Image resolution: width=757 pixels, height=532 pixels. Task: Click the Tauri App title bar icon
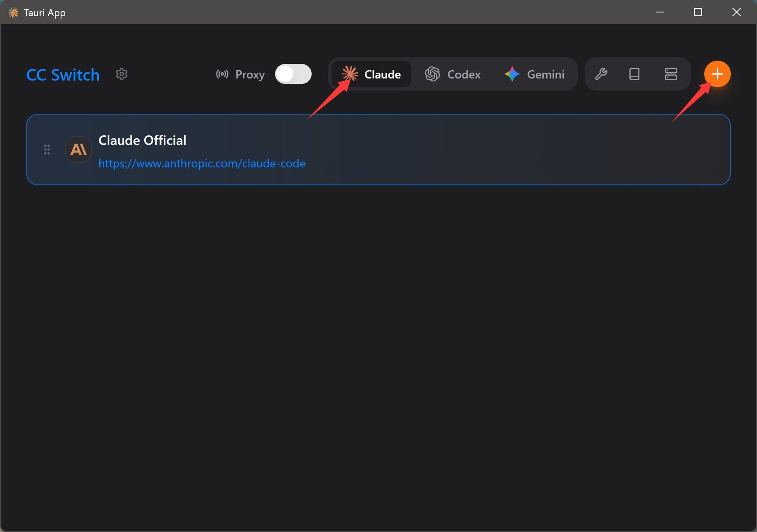pos(13,12)
